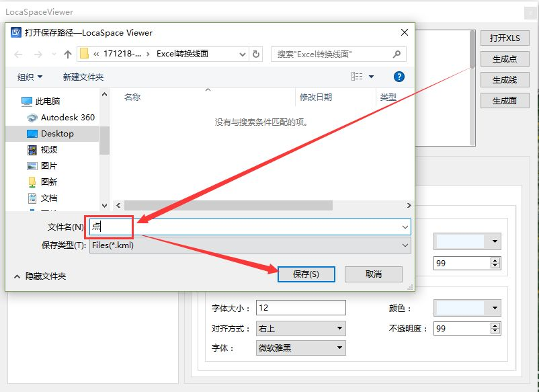Open the view options dropdown arrow

coord(371,77)
